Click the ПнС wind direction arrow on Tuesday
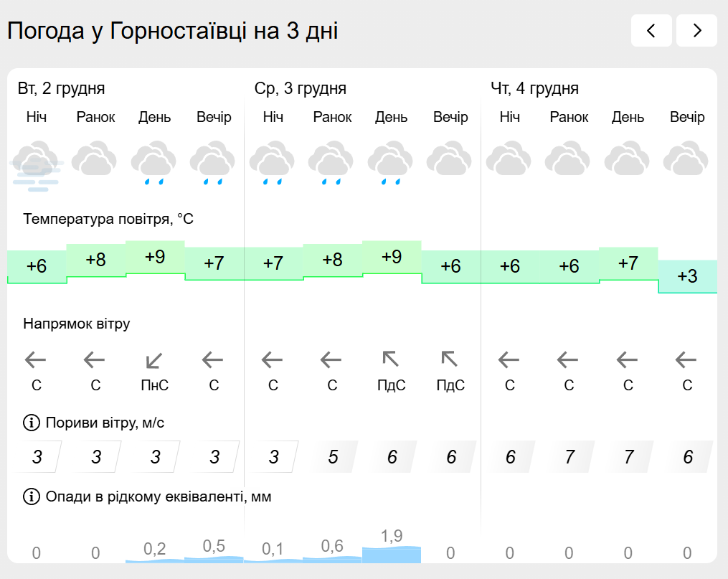 [154, 359]
